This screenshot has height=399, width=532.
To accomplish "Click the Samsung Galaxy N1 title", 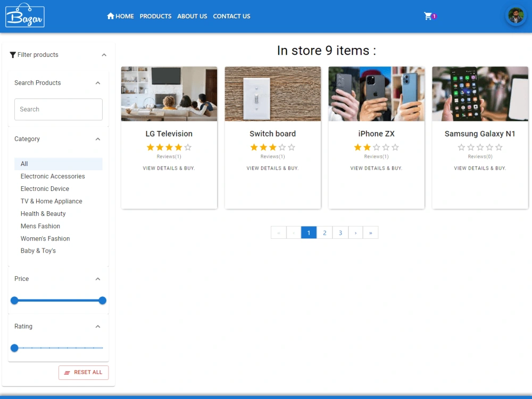I will point(480,134).
